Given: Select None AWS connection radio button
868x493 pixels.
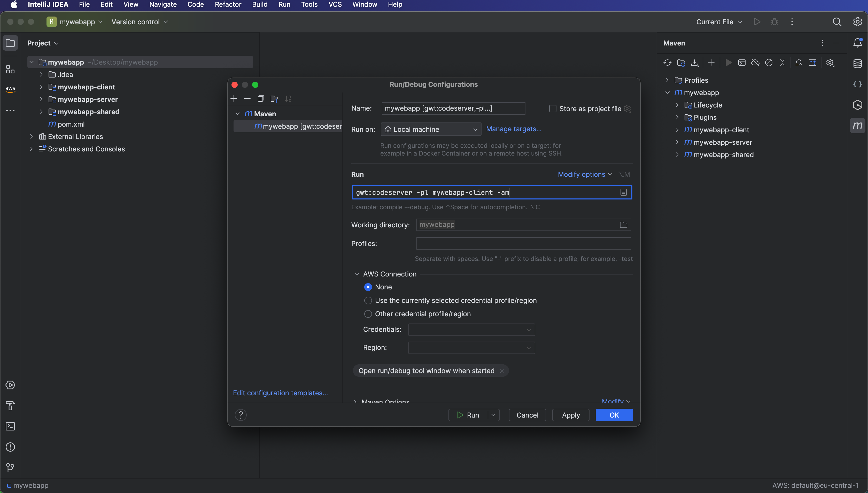Looking at the screenshot, I should pyautogui.click(x=368, y=287).
